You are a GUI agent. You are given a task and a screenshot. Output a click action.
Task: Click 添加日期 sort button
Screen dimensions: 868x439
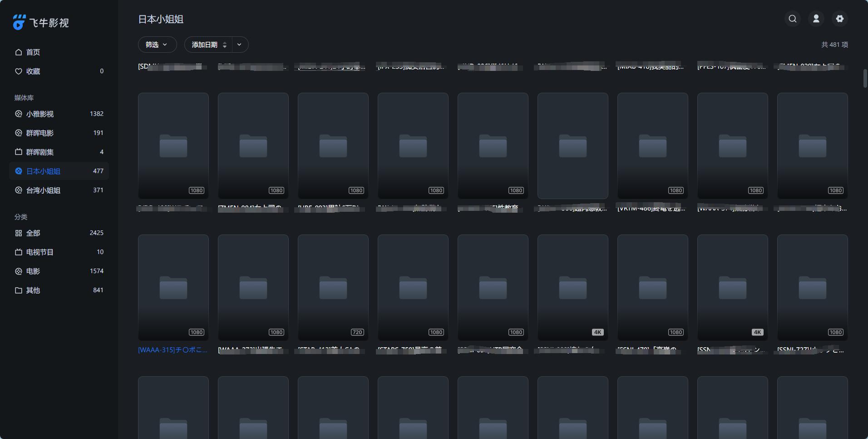(208, 45)
